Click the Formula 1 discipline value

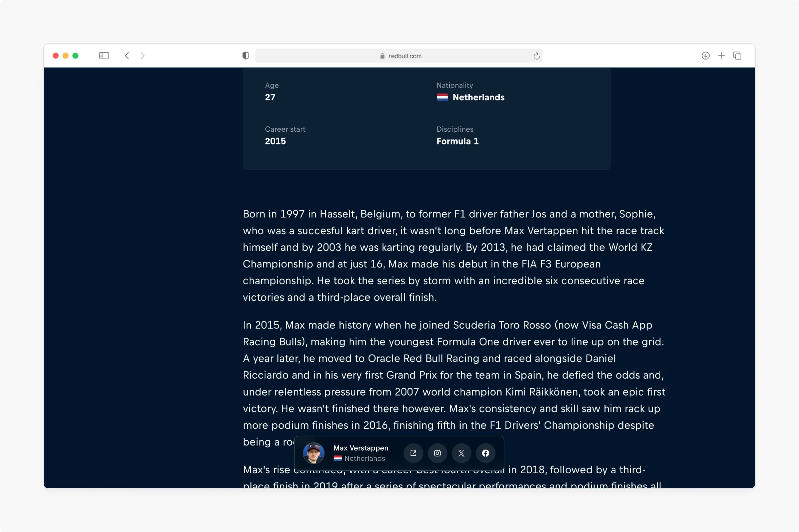[x=457, y=141]
